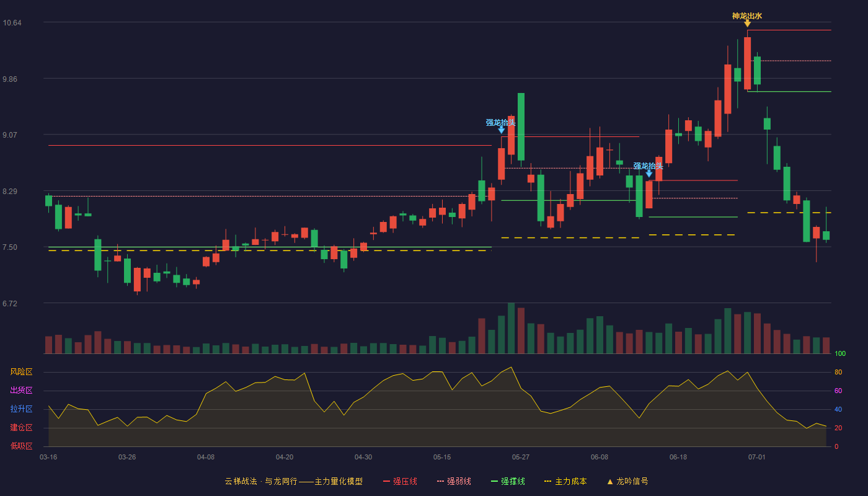
Task: Toggle the 强弱线 legend series
Action: tap(454, 481)
